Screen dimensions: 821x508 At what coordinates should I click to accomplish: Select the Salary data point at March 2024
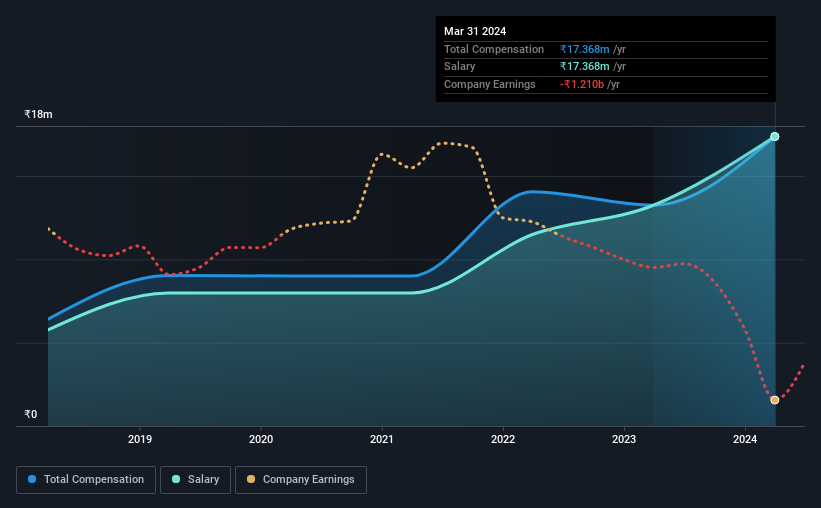coord(774,137)
